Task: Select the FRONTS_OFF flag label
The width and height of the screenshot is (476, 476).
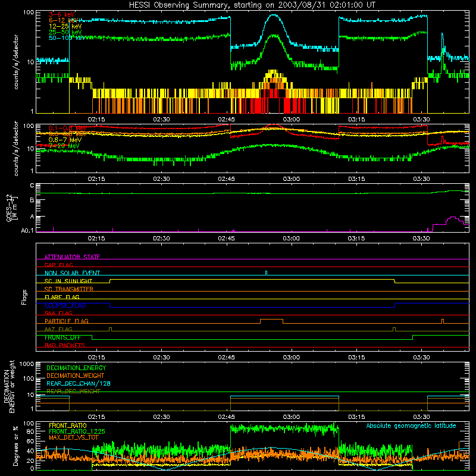Action: click(62, 337)
